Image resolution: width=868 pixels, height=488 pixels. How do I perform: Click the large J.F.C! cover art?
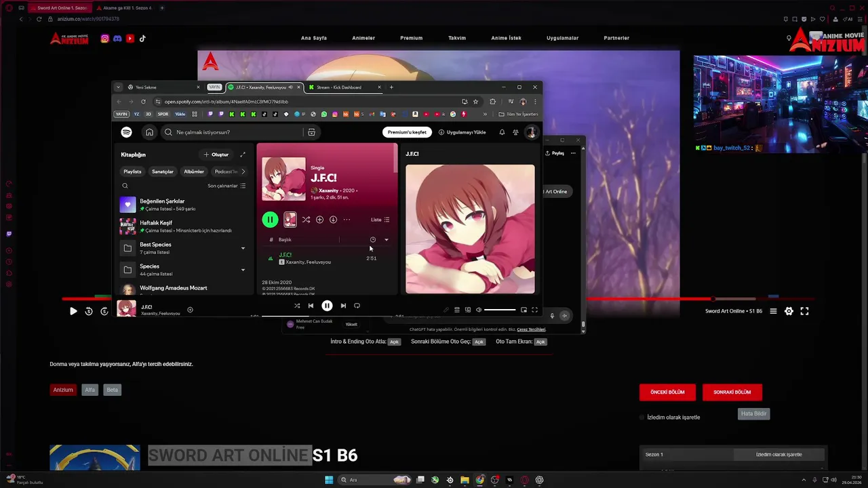click(470, 229)
